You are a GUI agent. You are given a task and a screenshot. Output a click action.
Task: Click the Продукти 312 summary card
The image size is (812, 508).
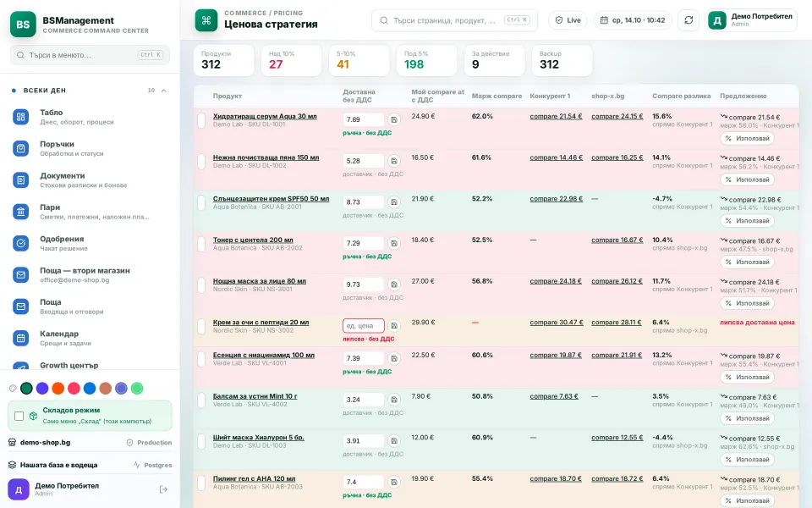[x=223, y=61]
